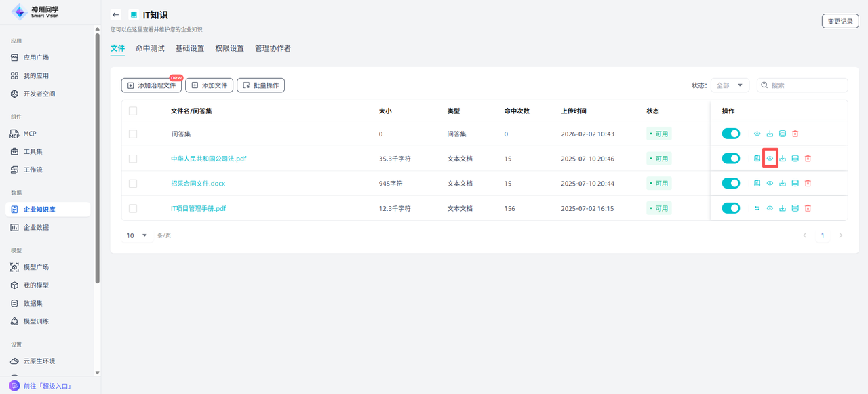
Task: Disable the 问答集 enable switch
Action: (x=730, y=134)
